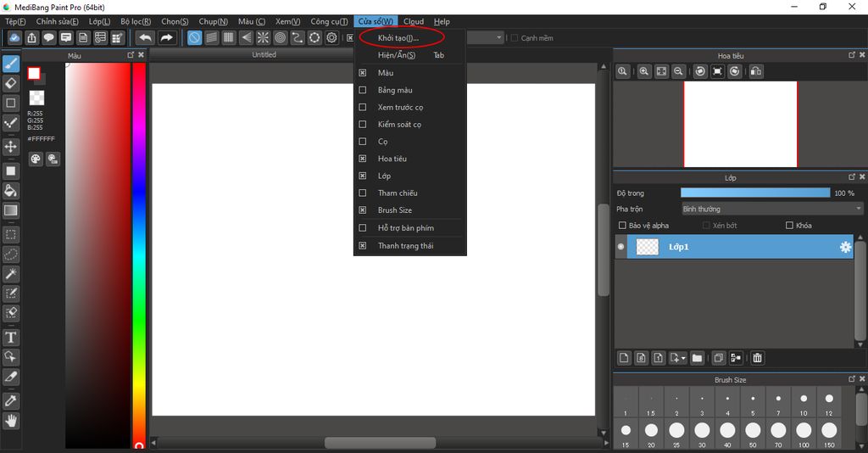Image resolution: width=868 pixels, height=453 pixels.
Task: Add a new layer folder
Action: (697, 358)
